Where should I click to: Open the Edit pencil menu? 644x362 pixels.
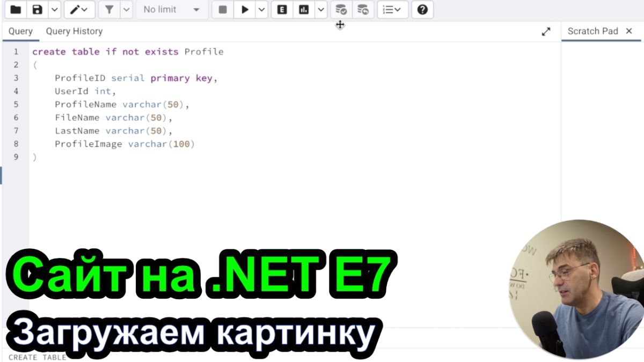(x=79, y=10)
